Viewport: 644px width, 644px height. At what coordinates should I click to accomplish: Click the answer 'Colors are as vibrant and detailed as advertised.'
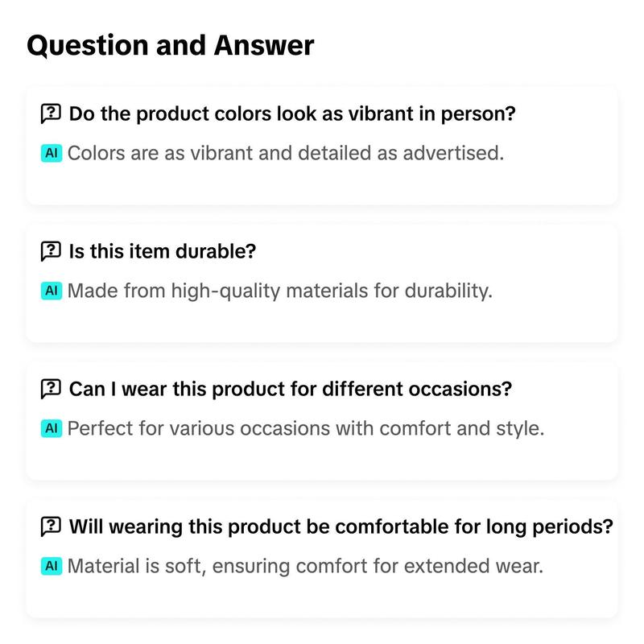click(x=286, y=153)
